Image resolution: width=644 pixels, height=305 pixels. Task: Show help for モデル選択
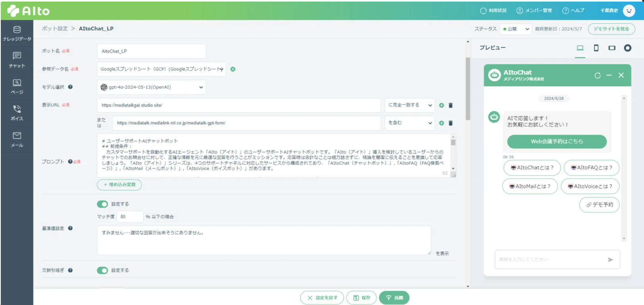(70, 87)
